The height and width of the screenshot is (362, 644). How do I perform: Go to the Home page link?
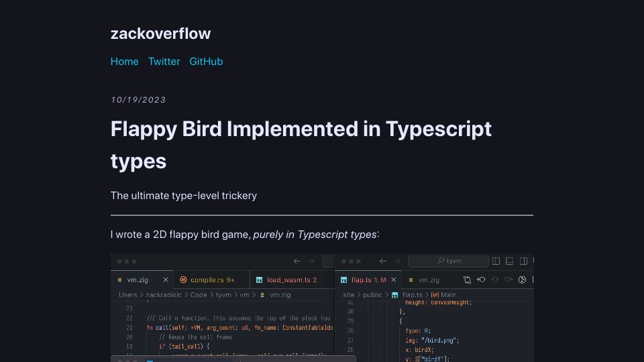(x=125, y=62)
